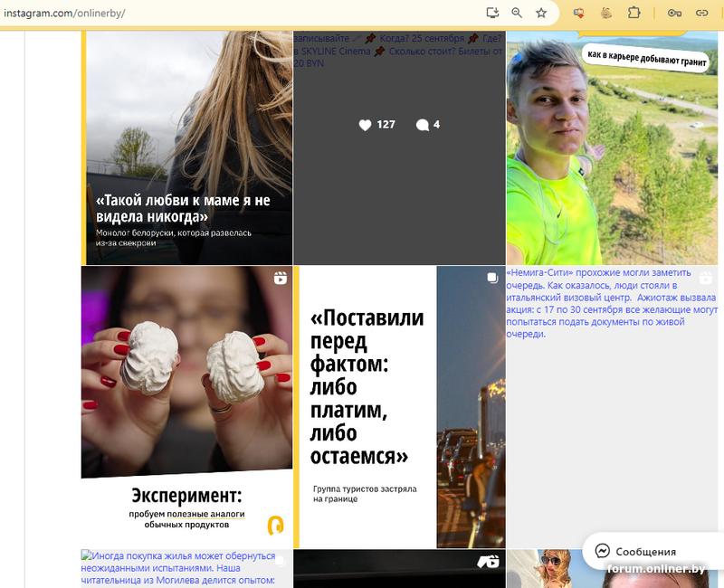Click the comment bubble icon showing 4
This screenshot has height=588, width=724.
[x=422, y=125]
